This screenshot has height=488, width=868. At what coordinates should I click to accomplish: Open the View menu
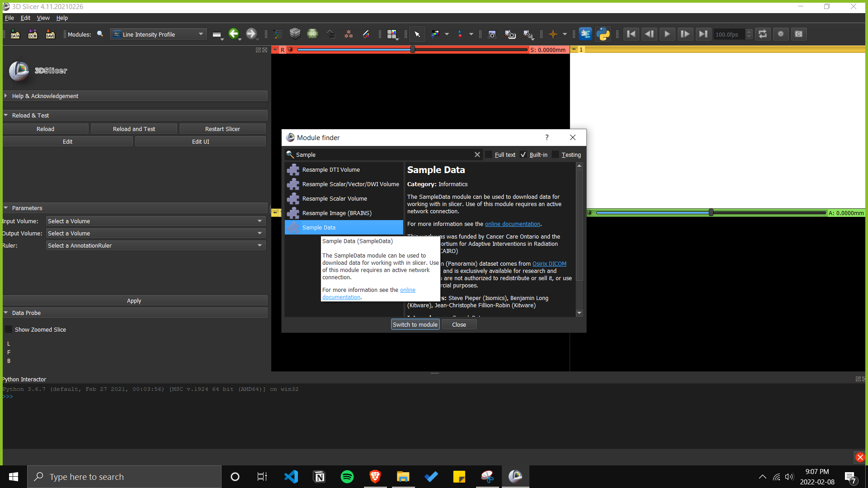[x=43, y=18]
